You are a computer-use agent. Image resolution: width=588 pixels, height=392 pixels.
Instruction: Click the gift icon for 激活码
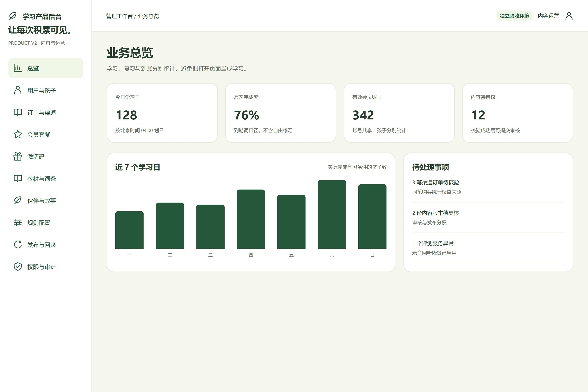click(x=18, y=157)
